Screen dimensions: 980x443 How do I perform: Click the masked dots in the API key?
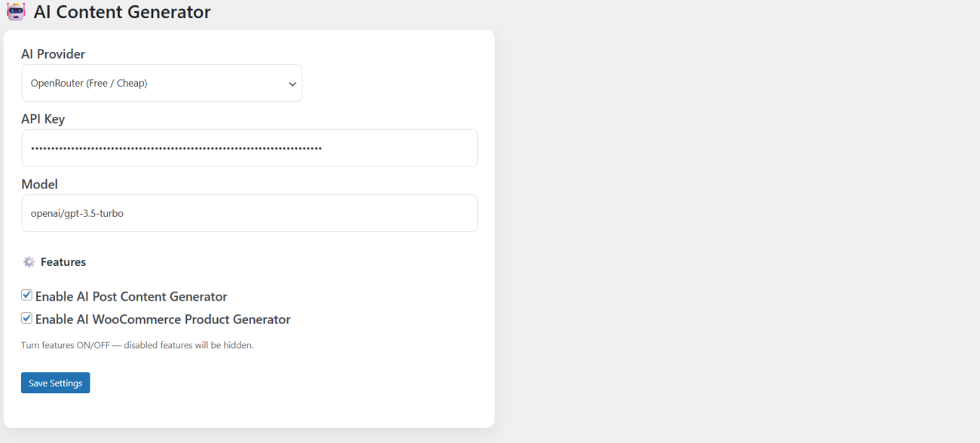(x=176, y=148)
